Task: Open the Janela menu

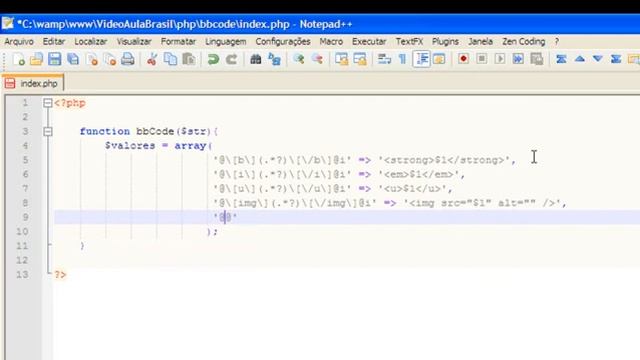Action: pos(480,42)
